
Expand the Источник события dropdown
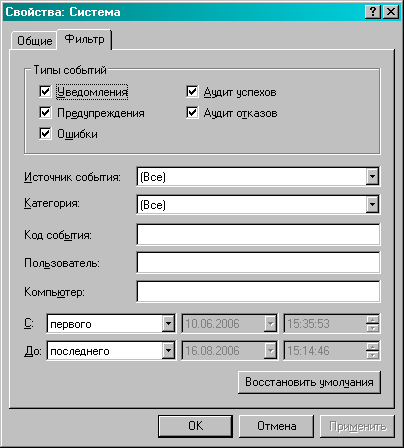pyautogui.click(x=372, y=176)
